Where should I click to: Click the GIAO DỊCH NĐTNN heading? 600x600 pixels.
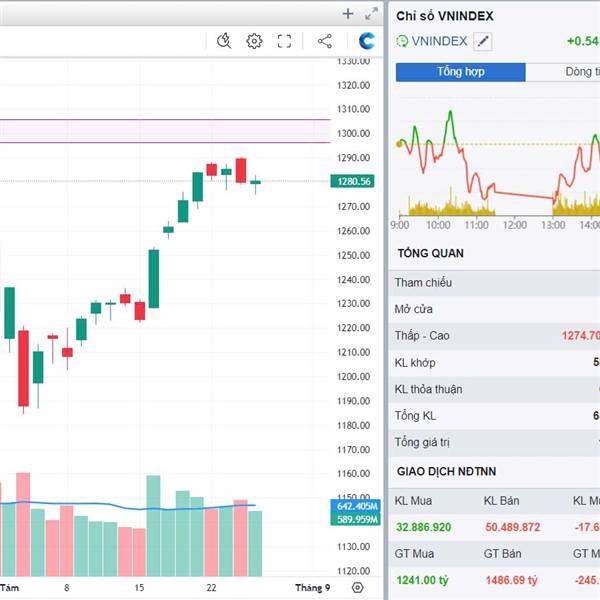pos(446,471)
